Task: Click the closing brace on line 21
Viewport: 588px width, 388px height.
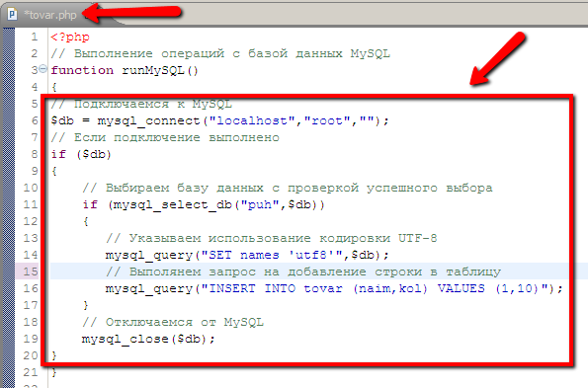Action: [x=54, y=372]
